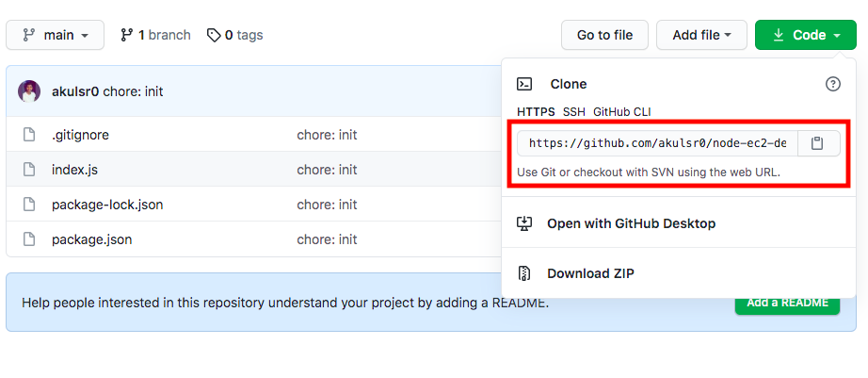868x378 pixels.
Task: Click the download arrow icon in Code button
Action: 779,35
